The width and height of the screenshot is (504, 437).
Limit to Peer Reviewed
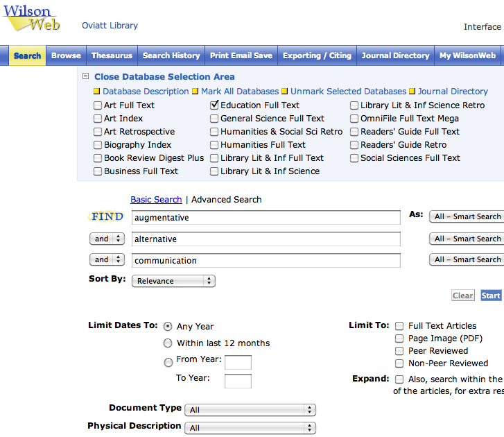coord(399,351)
